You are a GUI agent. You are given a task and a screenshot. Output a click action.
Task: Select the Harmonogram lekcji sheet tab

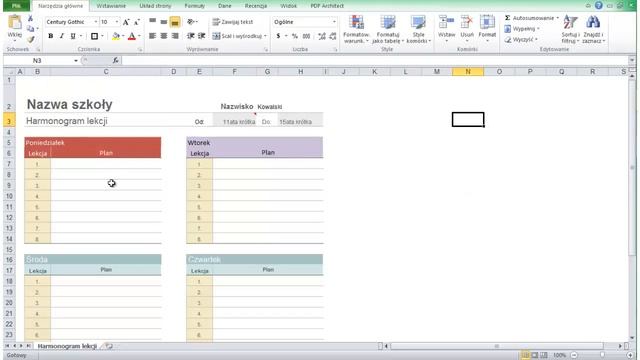pyautogui.click(x=67, y=346)
